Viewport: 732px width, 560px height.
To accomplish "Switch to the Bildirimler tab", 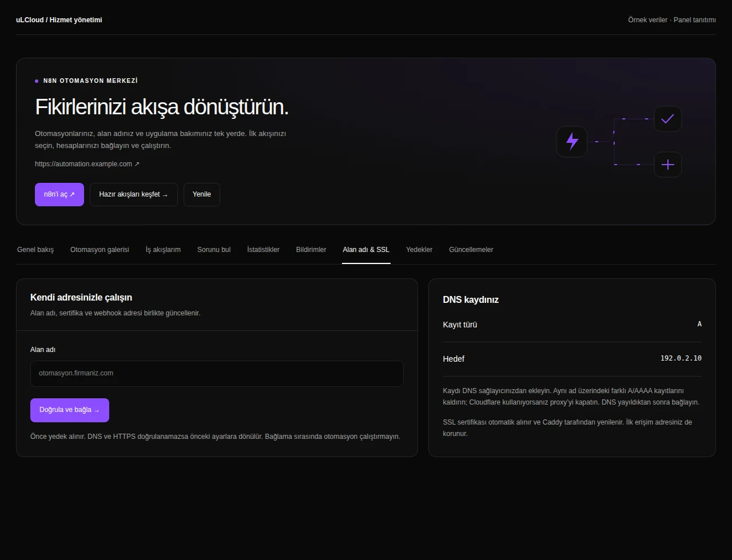I will pos(311,250).
